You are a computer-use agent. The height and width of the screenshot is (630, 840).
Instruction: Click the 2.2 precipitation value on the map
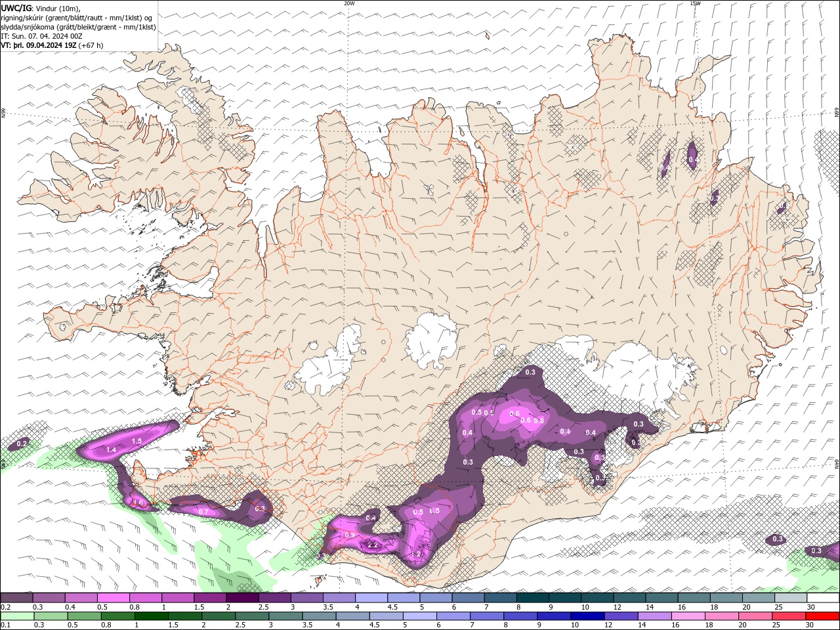coord(373,545)
